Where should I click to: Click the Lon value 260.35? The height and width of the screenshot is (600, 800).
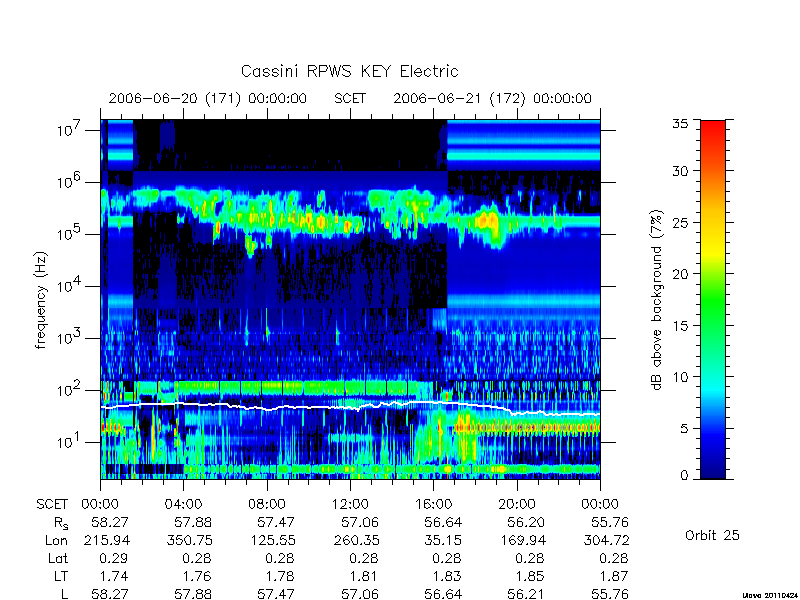pyautogui.click(x=356, y=540)
